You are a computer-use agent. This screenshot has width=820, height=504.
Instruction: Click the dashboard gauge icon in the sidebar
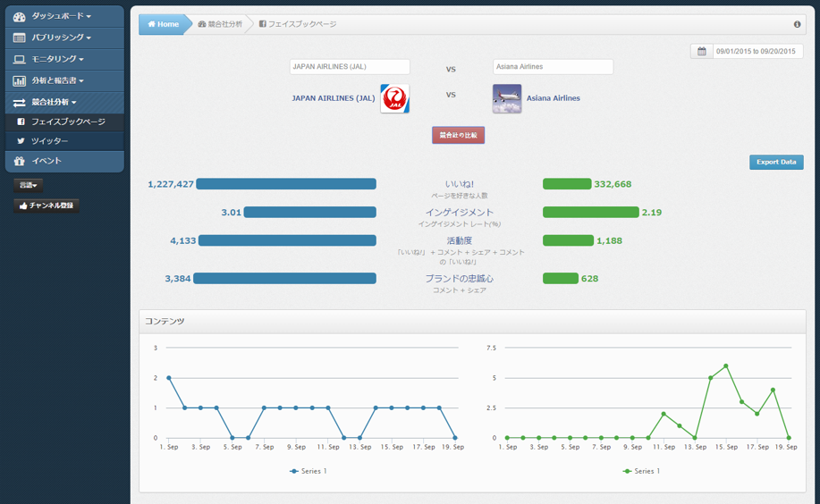20,16
